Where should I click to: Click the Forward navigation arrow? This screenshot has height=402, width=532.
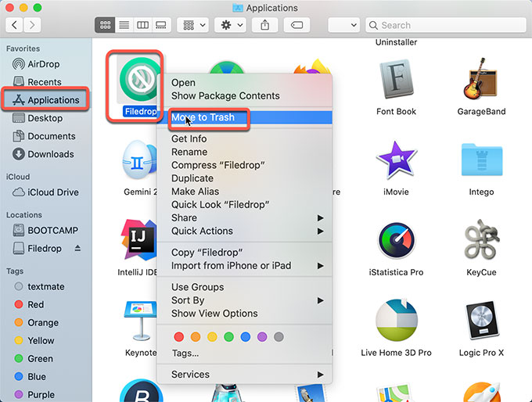coord(32,25)
